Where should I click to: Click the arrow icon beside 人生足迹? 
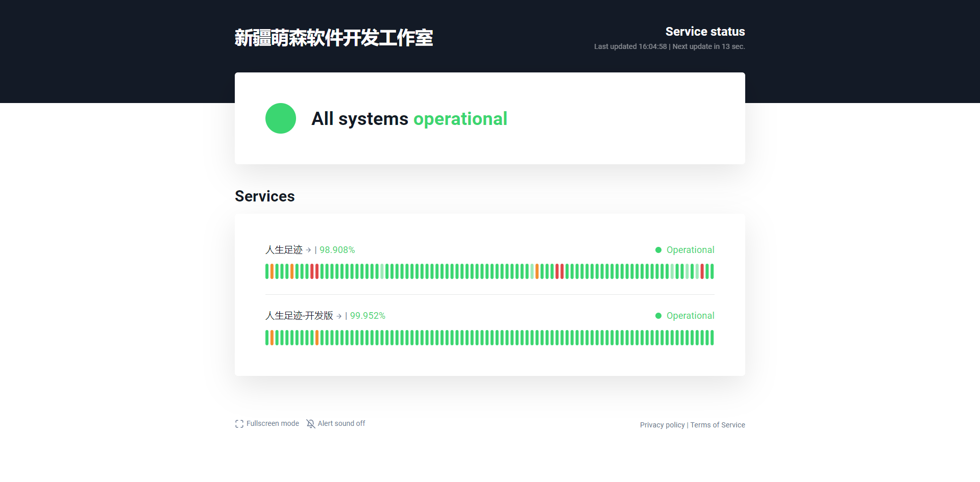[308, 250]
